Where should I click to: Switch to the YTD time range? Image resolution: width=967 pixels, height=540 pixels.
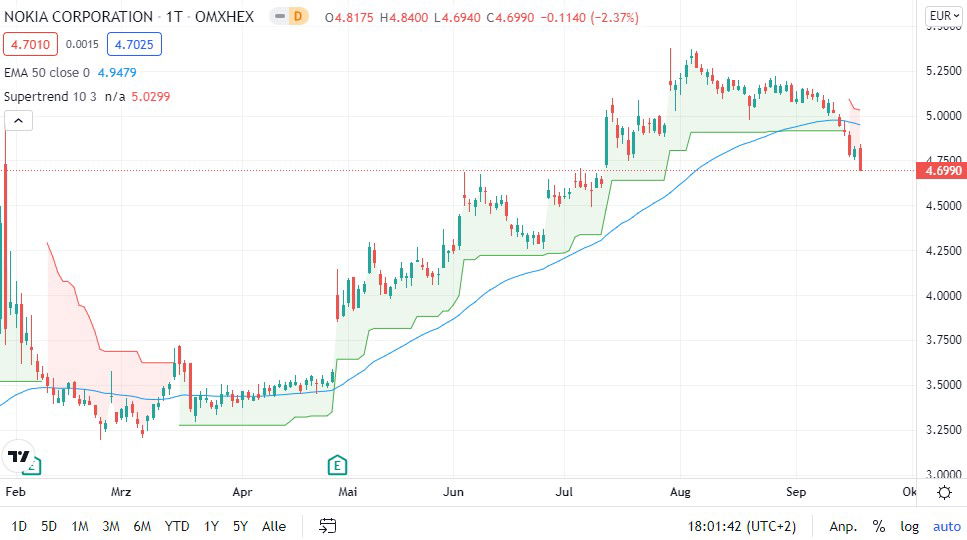pos(177,526)
